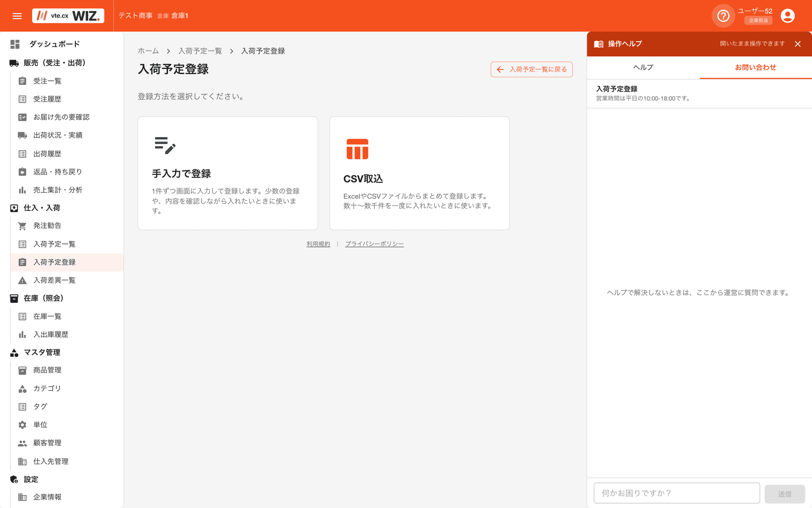Click the box icon next to 商品管理

point(22,370)
